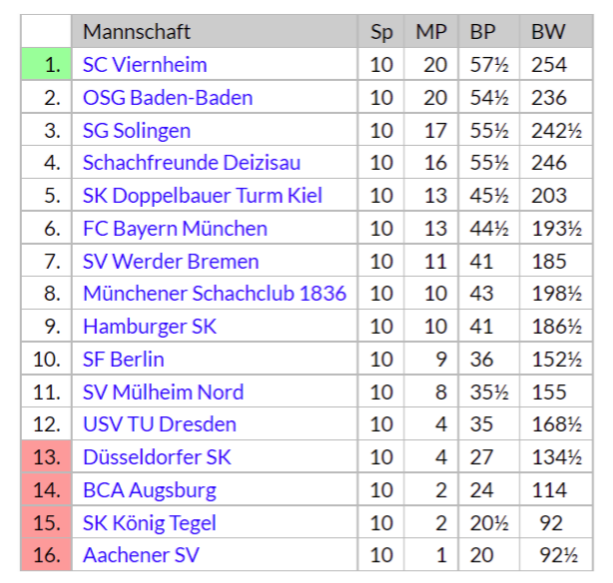Select the Hamburger SK link
613x583 pixels.
pyautogui.click(x=150, y=326)
